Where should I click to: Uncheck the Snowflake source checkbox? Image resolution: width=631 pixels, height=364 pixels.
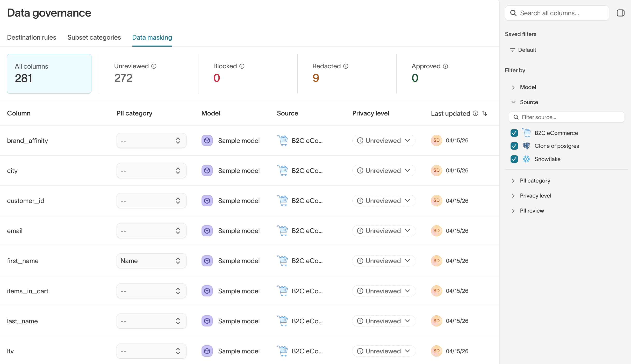pos(514,159)
